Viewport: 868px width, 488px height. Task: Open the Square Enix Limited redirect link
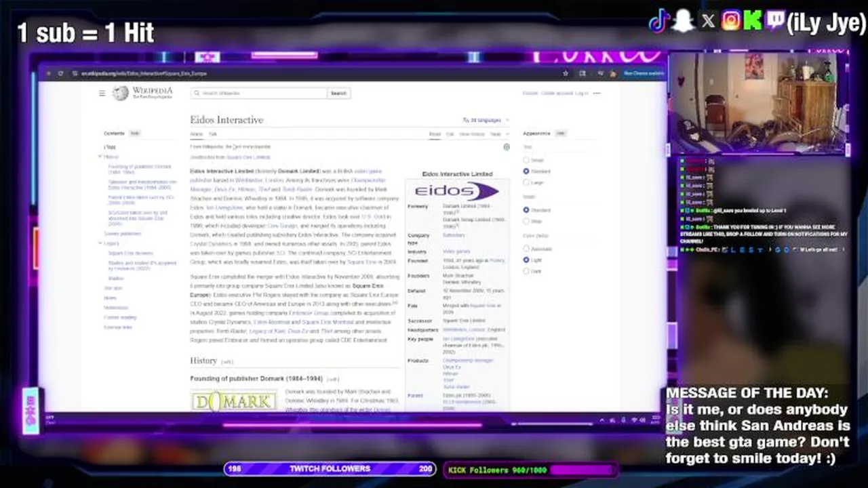(x=248, y=157)
